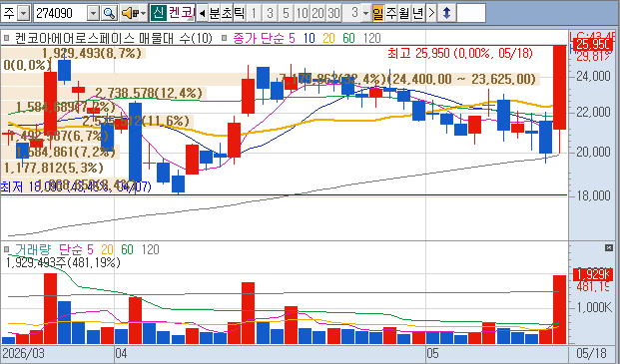Click the green 신 badge
This screenshot has height=364, width=620.
tap(158, 13)
